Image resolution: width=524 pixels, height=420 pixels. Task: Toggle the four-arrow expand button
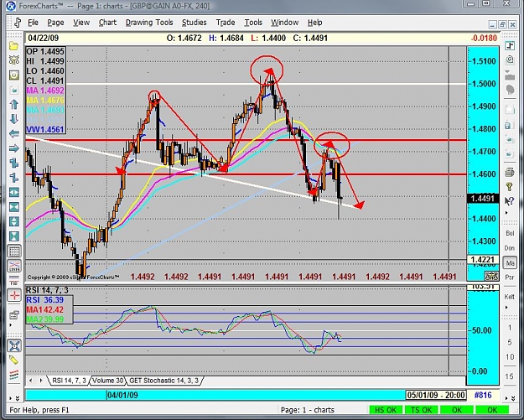[14, 345]
